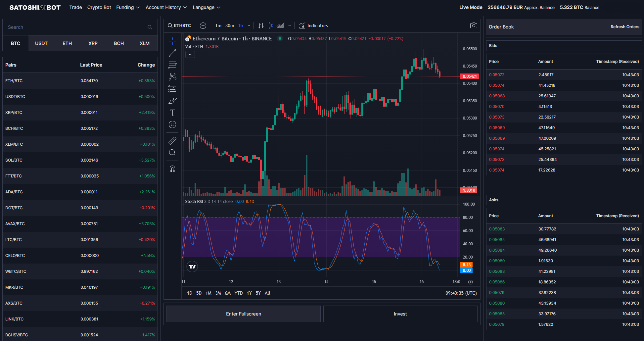Click the chart zoom-in magnifier tool

[172, 153]
